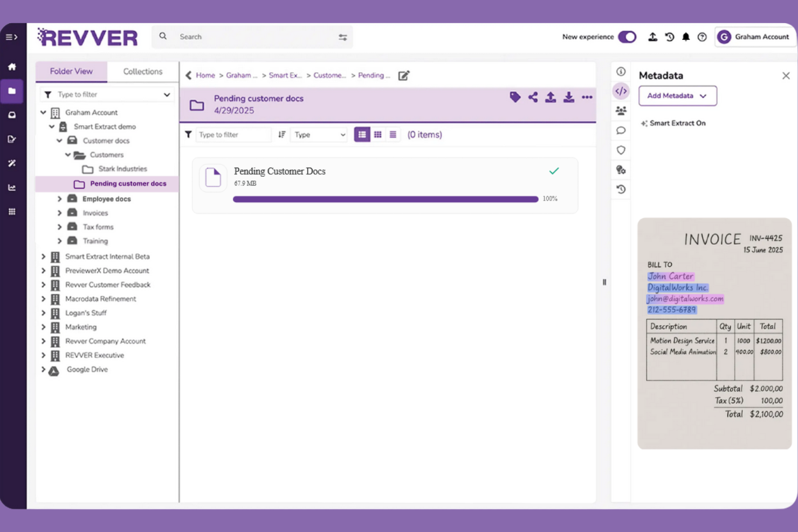Edit the breadcrumb path with pencil icon

[404, 75]
